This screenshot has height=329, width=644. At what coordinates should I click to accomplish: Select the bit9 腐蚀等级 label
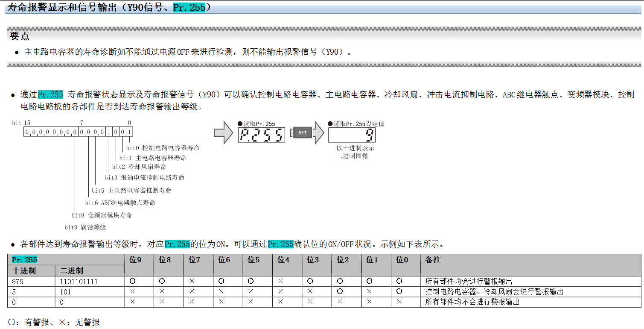pos(85,227)
